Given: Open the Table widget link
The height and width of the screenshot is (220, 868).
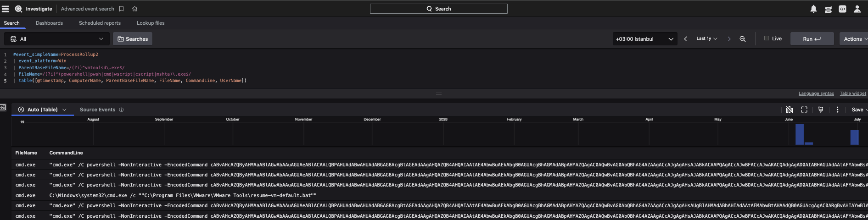Looking at the screenshot, I should (x=853, y=93).
